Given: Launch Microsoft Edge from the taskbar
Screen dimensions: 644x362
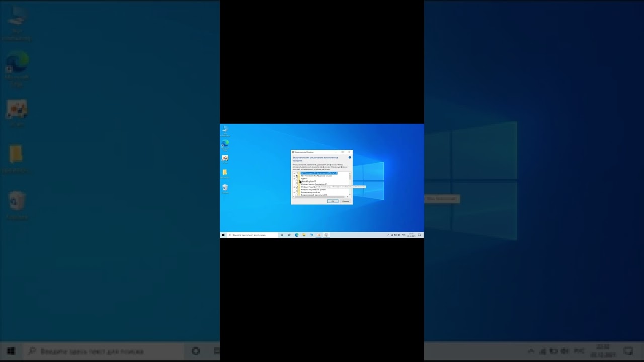Looking at the screenshot, I should click(x=297, y=235).
